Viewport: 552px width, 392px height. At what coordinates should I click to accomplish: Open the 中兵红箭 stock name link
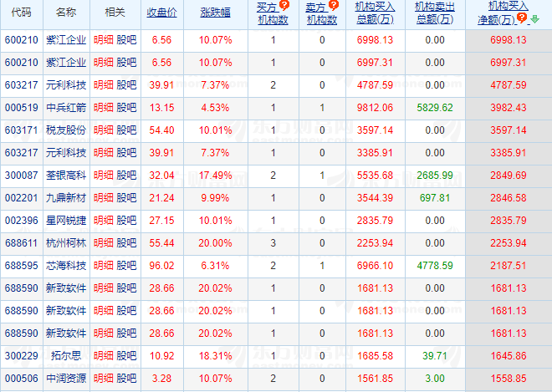[66, 108]
